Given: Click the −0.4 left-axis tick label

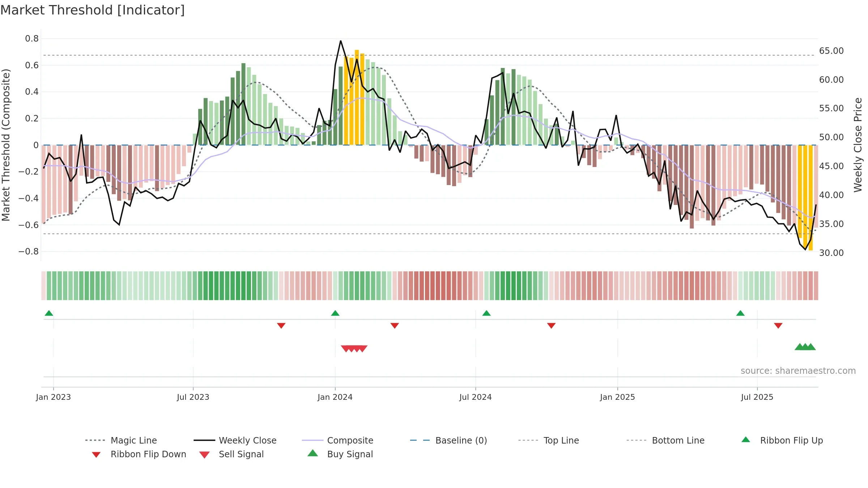Looking at the screenshot, I should tap(29, 198).
